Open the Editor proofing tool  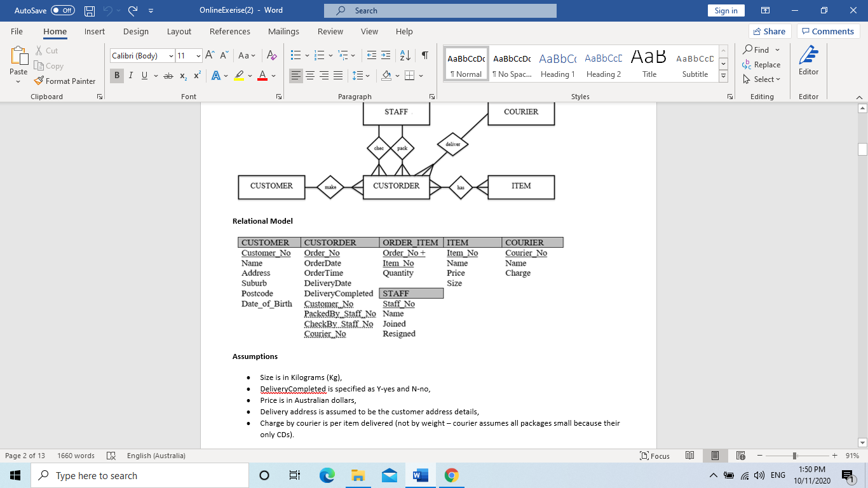point(808,61)
